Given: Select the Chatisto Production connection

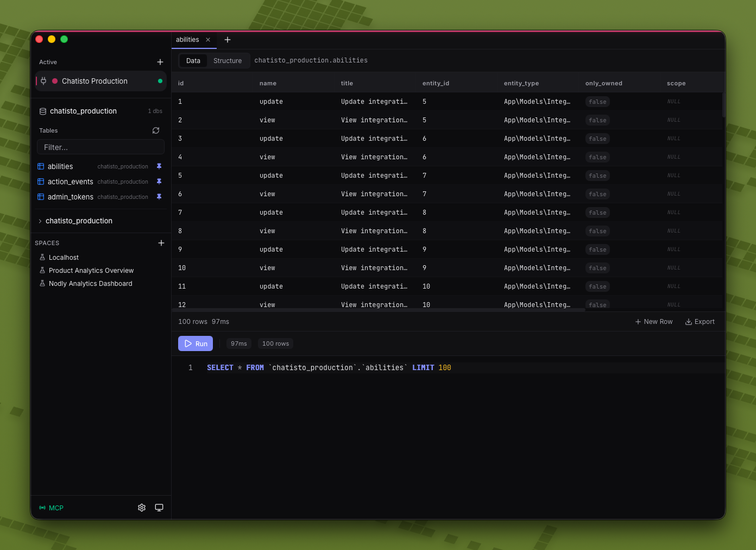Looking at the screenshot, I should pyautogui.click(x=100, y=81).
